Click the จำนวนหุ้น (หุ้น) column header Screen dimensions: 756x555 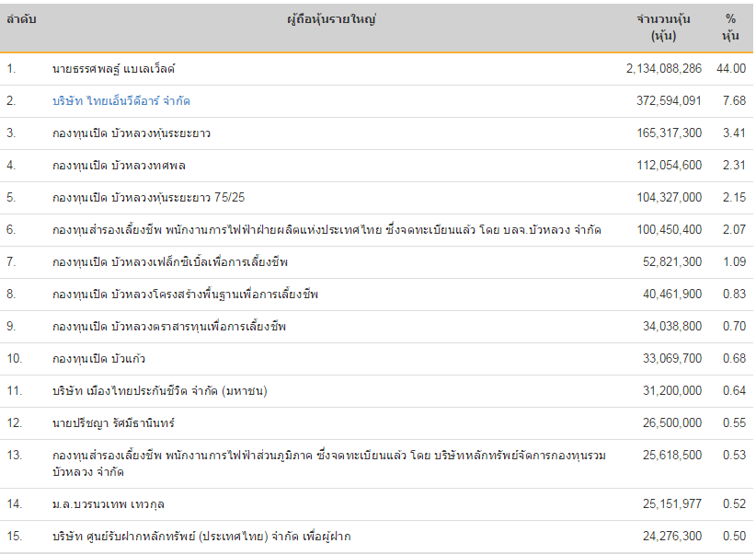pos(663,28)
